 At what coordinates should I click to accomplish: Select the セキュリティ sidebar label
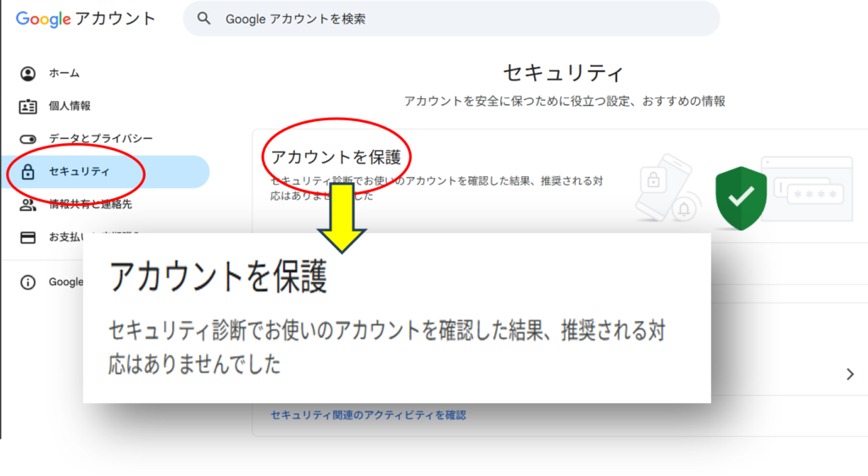(79, 172)
